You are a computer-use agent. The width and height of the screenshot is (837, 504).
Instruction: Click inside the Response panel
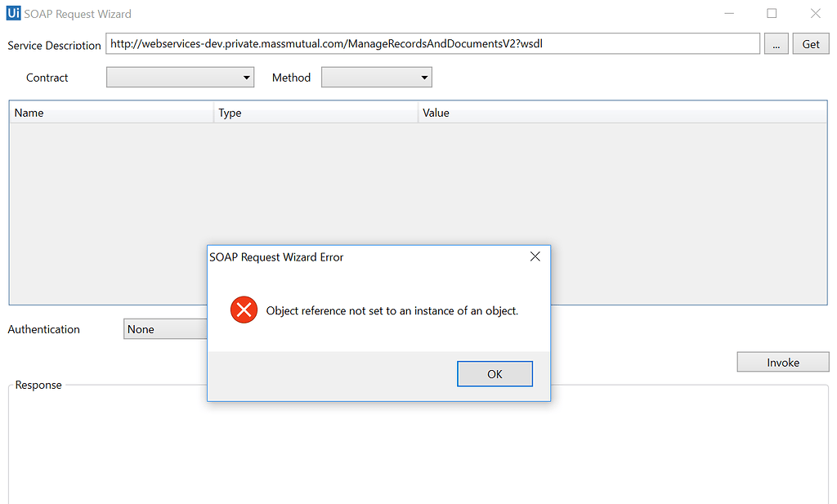click(x=409, y=457)
